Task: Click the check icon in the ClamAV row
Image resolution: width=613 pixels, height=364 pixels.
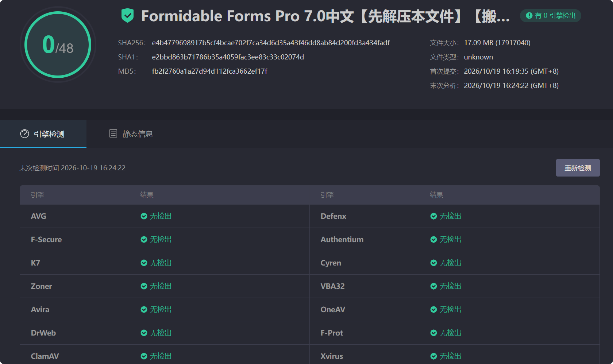Action: [x=144, y=356]
